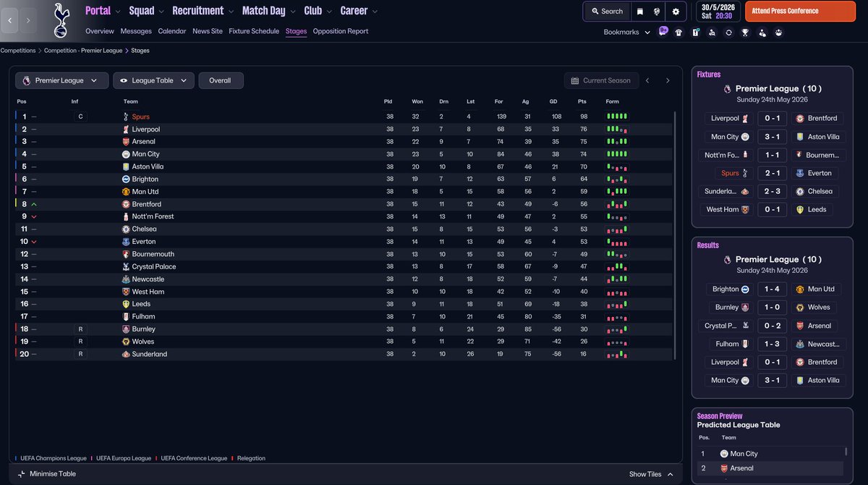Open the settings gear icon

point(676,12)
